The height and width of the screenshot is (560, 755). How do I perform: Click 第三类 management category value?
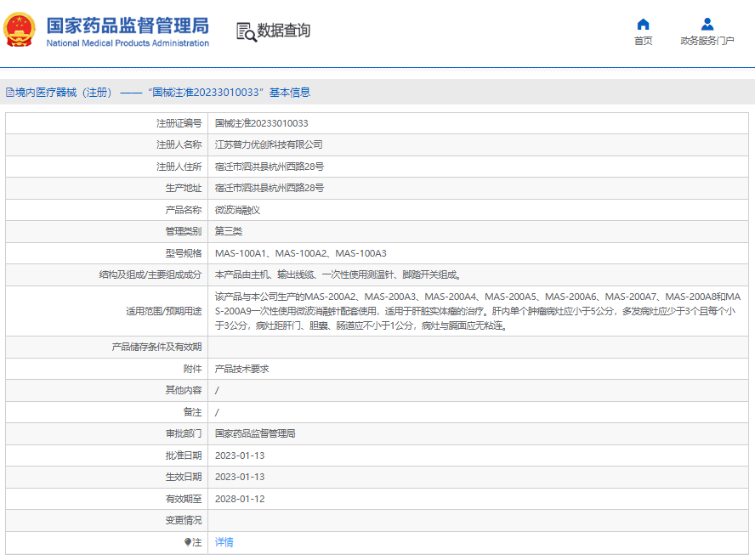[229, 231]
